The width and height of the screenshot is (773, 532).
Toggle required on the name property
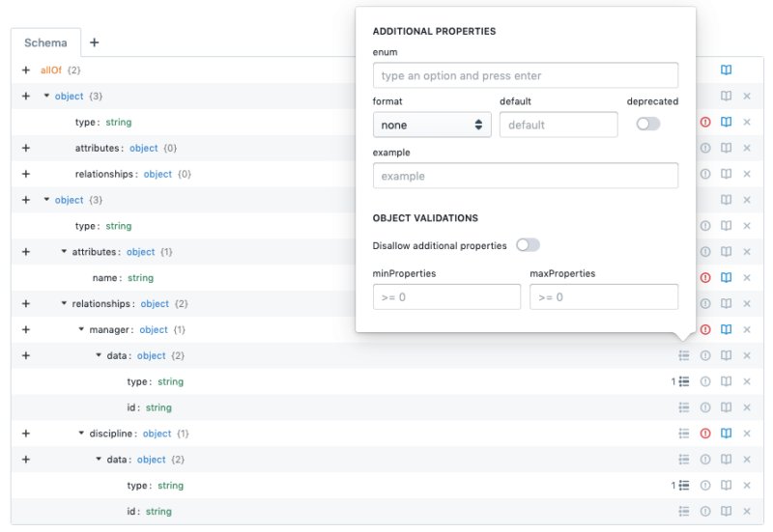[705, 278]
